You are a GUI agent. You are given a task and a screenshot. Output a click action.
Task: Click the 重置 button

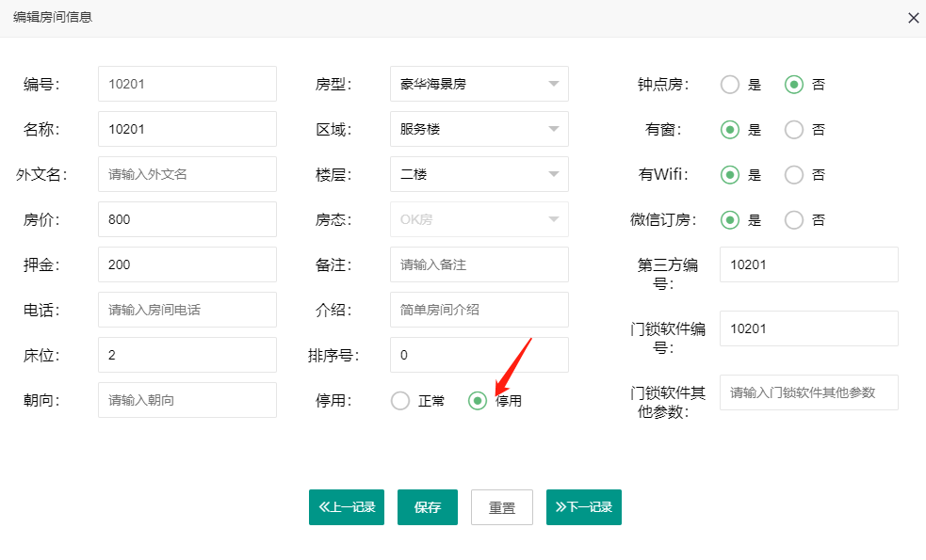[502, 507]
